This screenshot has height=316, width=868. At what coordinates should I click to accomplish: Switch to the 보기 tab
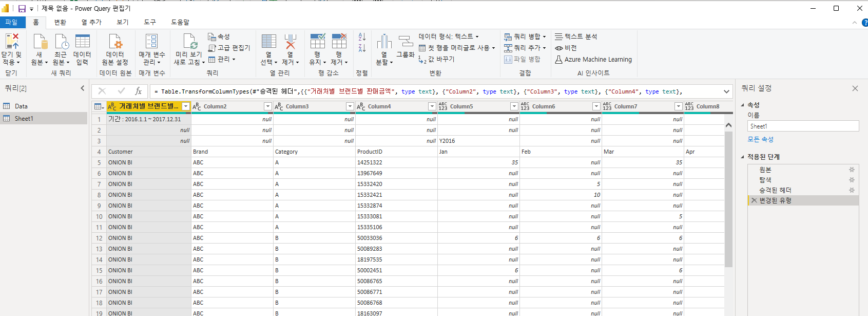click(123, 22)
